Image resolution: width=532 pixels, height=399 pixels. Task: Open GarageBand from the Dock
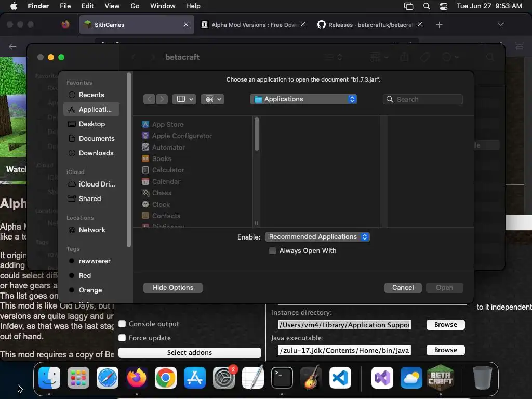pos(311,378)
